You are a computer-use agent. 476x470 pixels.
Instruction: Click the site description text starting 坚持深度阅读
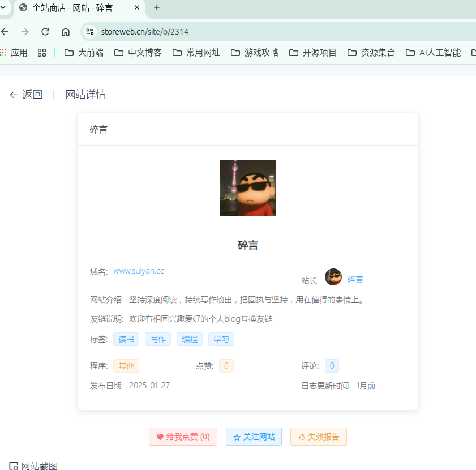pos(248,300)
